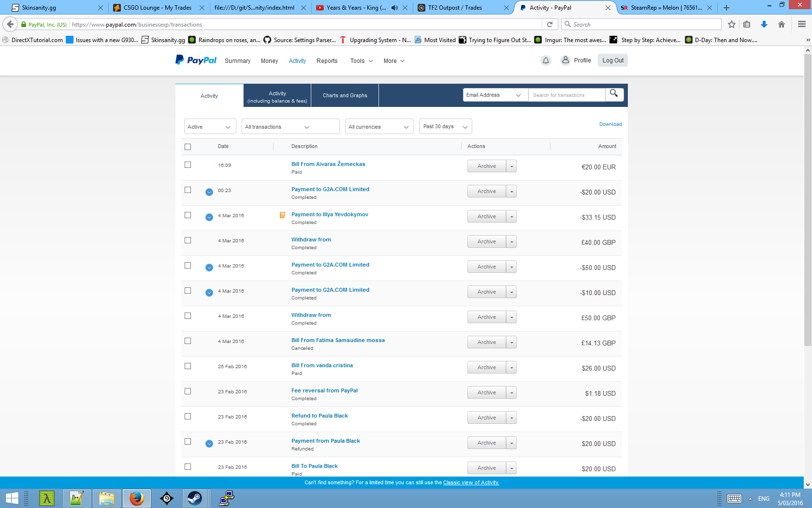This screenshot has width=812, height=508.
Task: Click the Firefox bookmark star icon
Action: (731, 25)
